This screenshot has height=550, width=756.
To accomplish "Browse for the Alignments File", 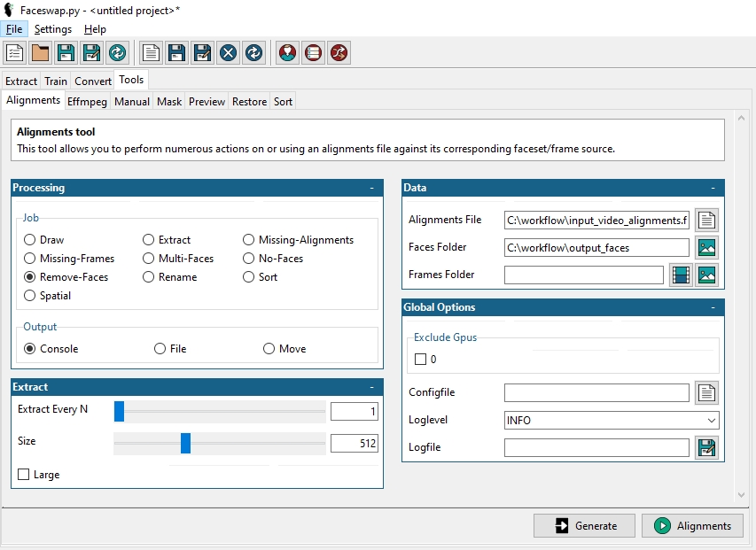I will [x=706, y=221].
